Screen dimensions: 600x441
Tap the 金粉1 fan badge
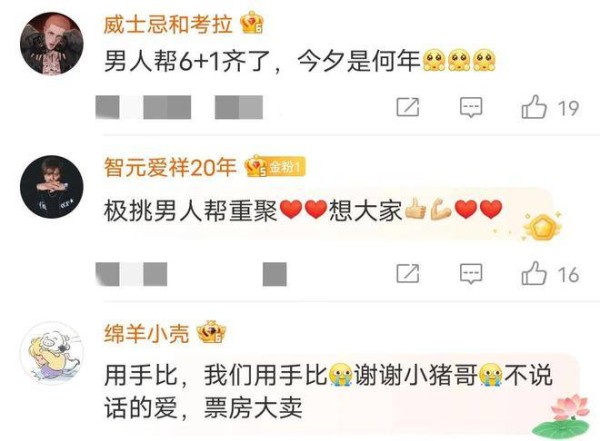tap(286, 167)
